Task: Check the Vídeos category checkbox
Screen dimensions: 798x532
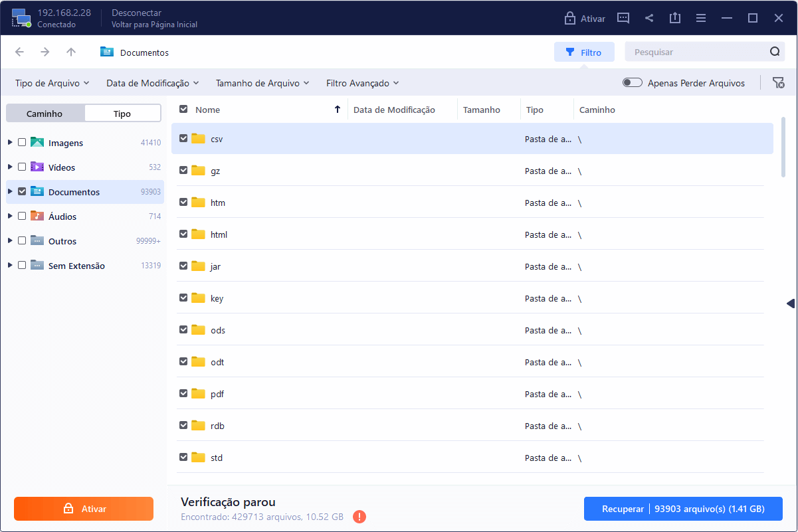Action: 22,167
